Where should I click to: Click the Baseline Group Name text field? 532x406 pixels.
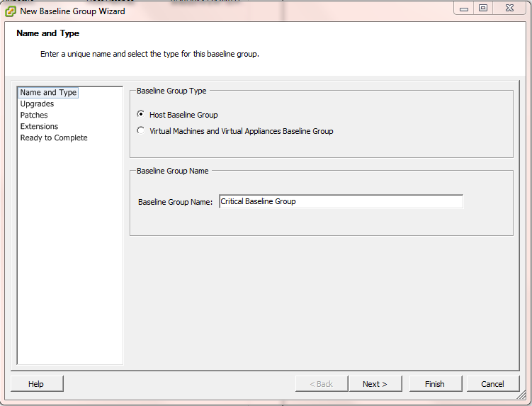pos(341,201)
